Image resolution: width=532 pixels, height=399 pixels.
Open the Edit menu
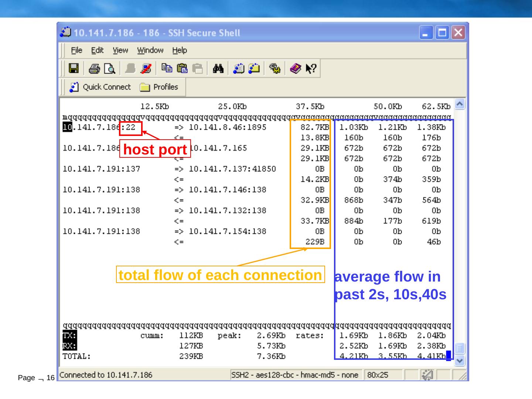coord(98,50)
